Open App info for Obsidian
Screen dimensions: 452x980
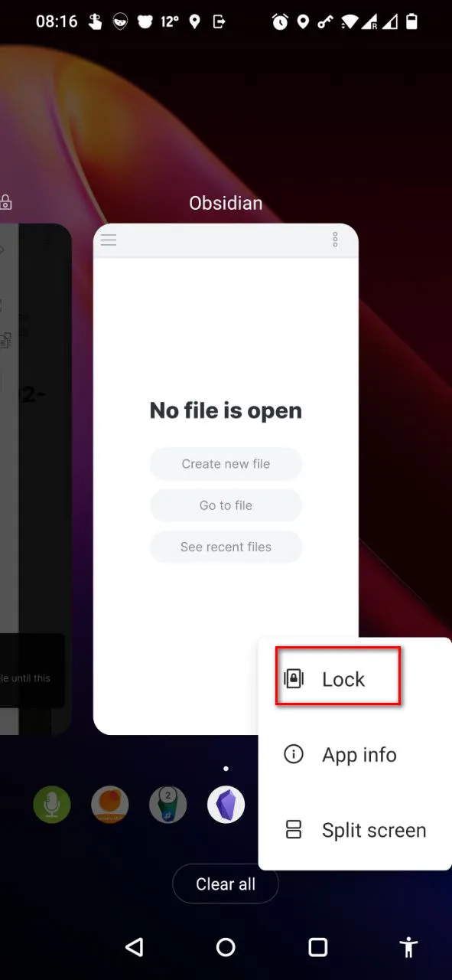tap(355, 755)
